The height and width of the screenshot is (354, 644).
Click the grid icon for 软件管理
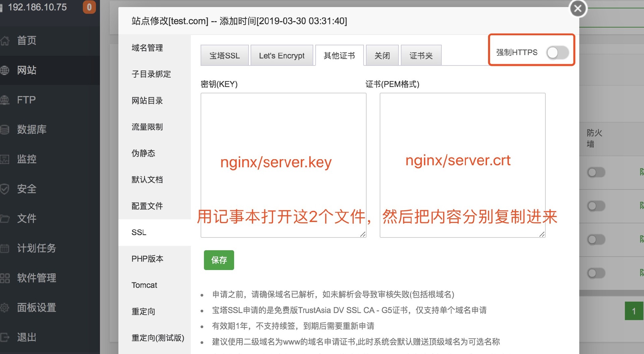point(5,278)
